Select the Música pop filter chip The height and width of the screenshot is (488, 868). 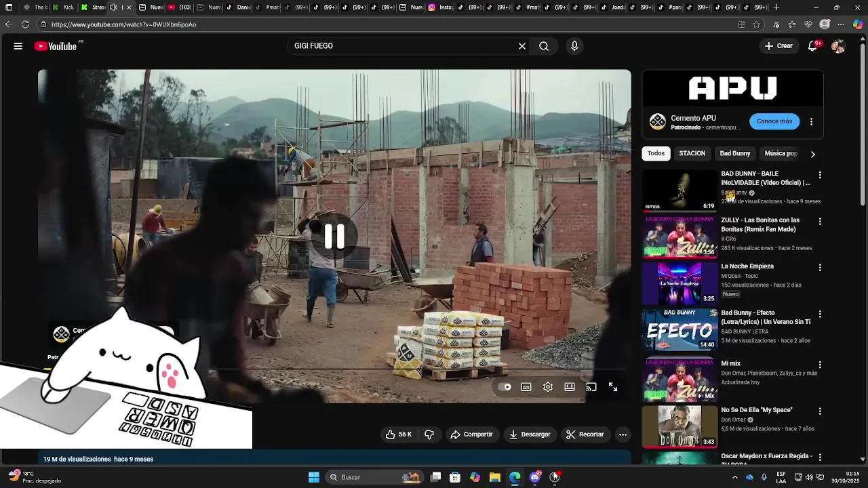[781, 153]
